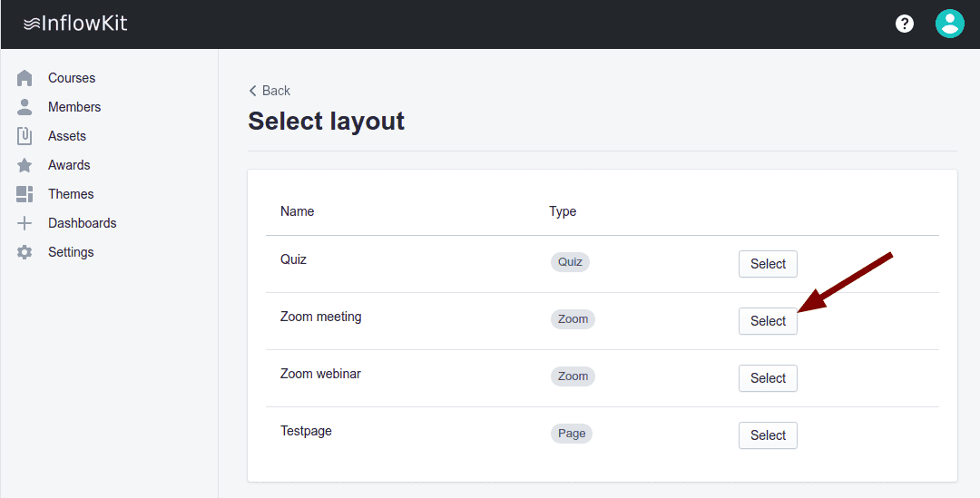Select the Zoom webinar layout
This screenshot has height=498, width=980.
tap(768, 378)
